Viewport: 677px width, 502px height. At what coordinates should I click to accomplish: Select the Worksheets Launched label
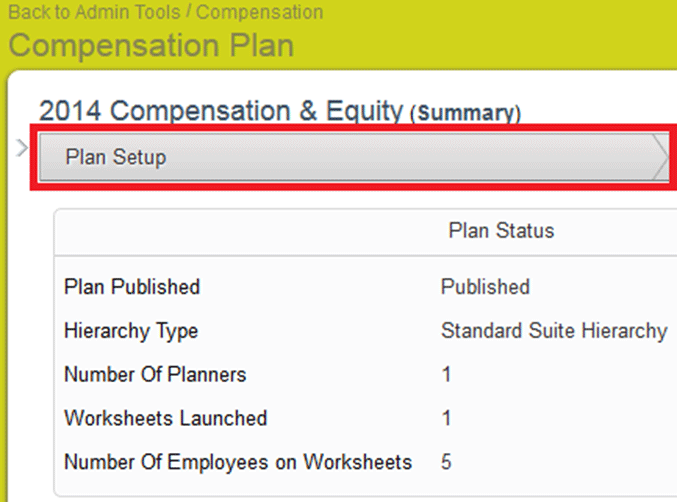pyautogui.click(x=165, y=418)
